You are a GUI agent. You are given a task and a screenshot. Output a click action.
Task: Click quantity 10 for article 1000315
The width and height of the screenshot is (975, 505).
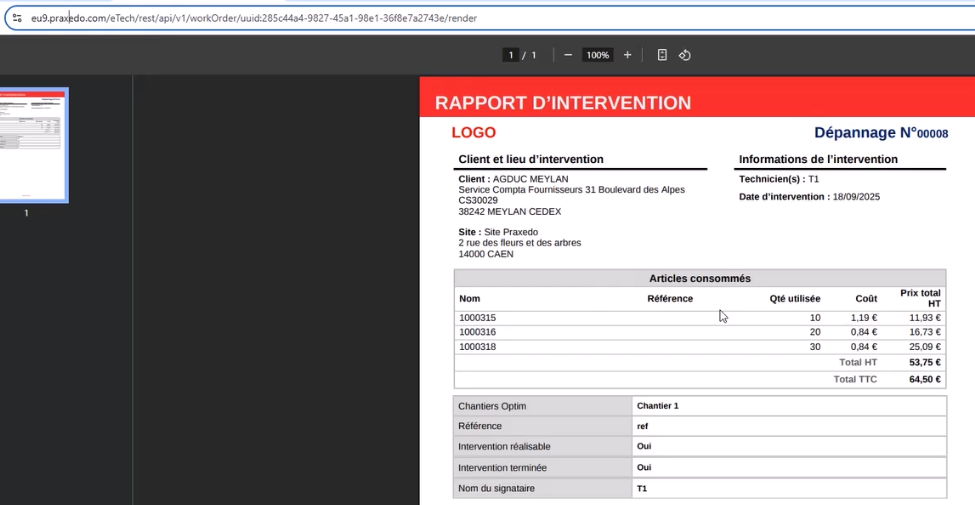[815, 318]
